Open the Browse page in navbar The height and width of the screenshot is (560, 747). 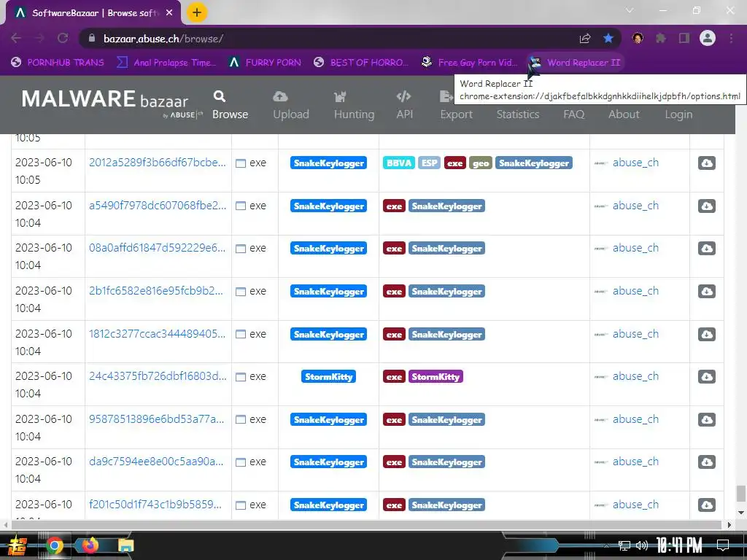(x=230, y=105)
